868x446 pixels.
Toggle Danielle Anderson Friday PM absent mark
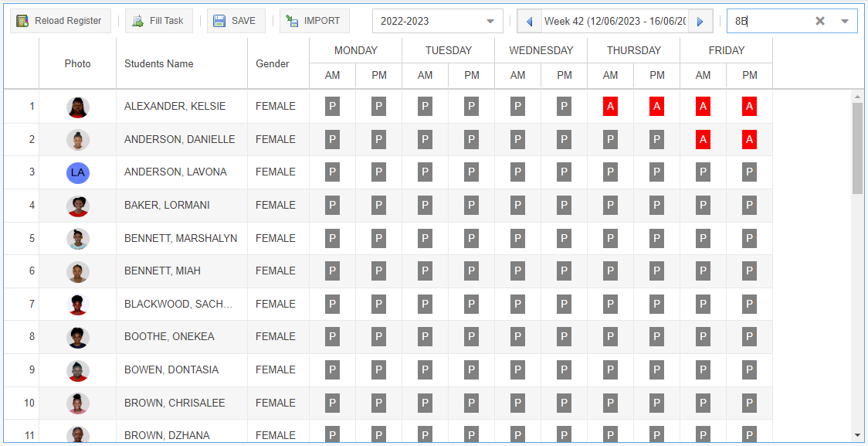pyautogui.click(x=750, y=140)
